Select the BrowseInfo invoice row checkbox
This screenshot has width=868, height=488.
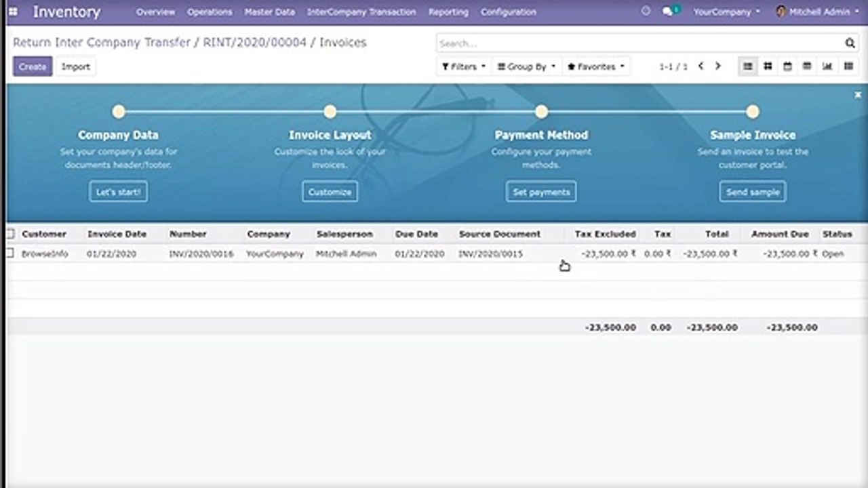(x=10, y=253)
